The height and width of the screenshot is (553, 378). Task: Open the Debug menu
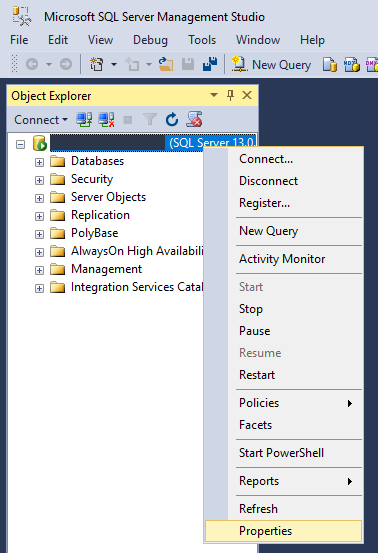(150, 40)
